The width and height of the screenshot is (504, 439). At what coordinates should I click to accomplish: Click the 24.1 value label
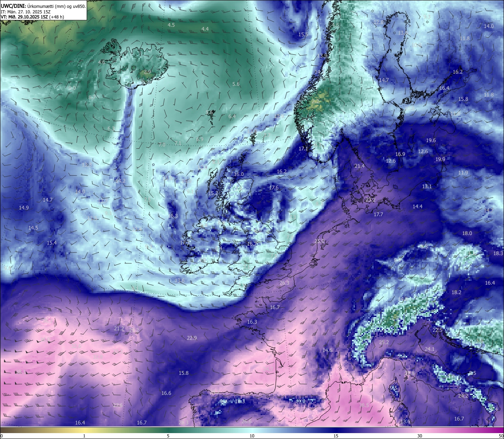tap(430, 349)
